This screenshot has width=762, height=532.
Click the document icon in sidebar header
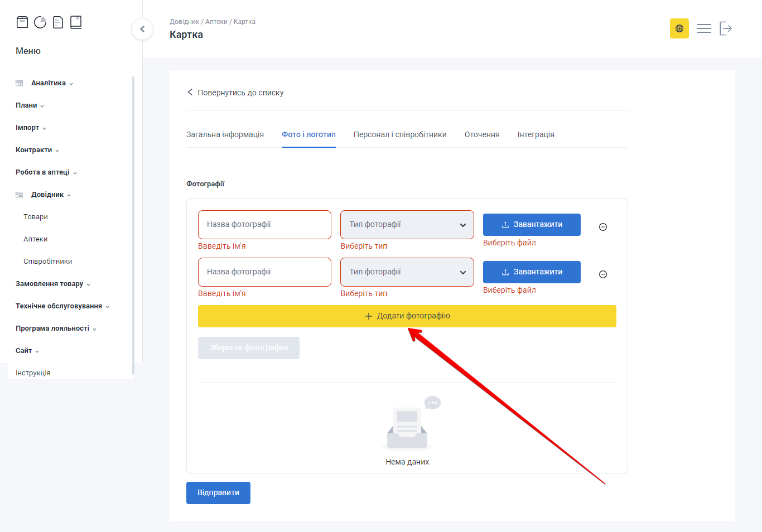pos(58,22)
